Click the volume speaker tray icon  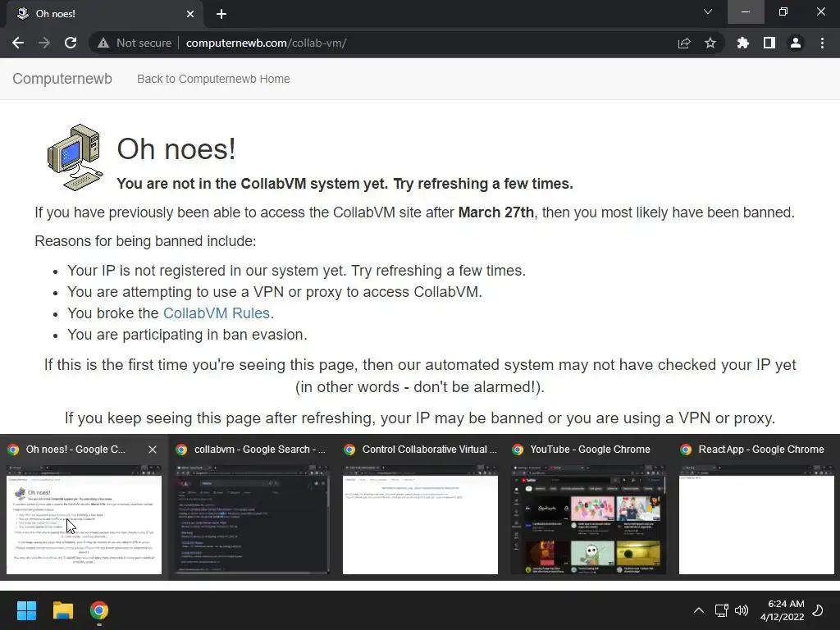742,610
